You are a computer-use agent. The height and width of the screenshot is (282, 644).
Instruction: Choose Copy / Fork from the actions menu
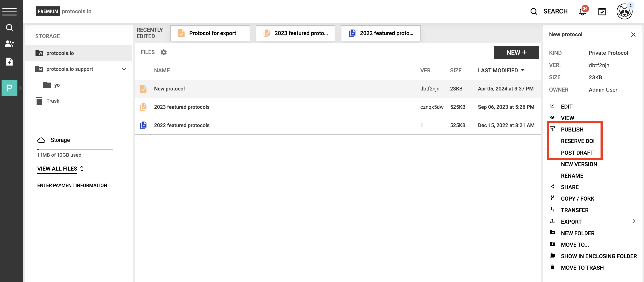coord(577,199)
